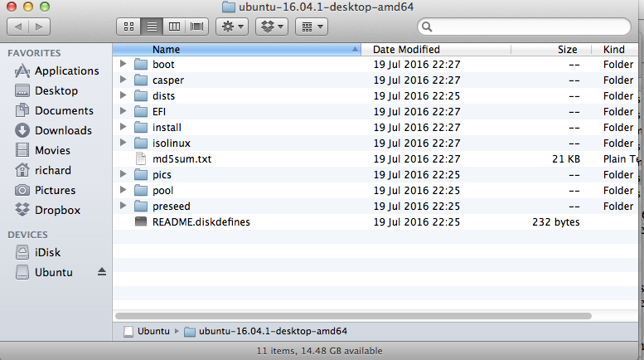Go back with the left arrow button
Screen dimensions: 644x360
(x=17, y=27)
